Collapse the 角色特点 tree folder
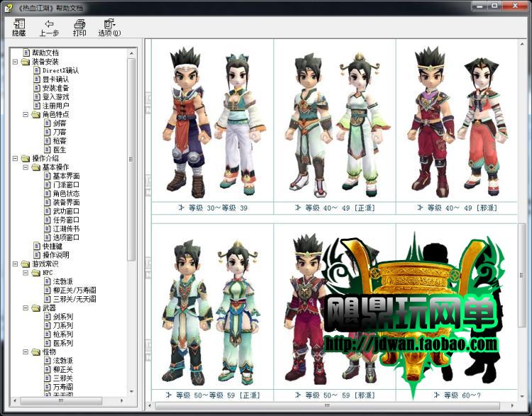This screenshot has height=416, width=532. 26,114
